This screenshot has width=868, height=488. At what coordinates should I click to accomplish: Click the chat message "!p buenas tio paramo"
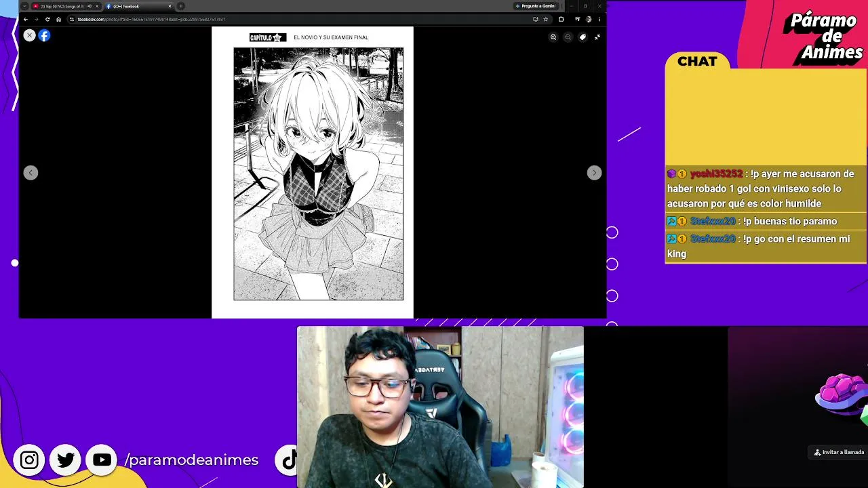point(790,222)
